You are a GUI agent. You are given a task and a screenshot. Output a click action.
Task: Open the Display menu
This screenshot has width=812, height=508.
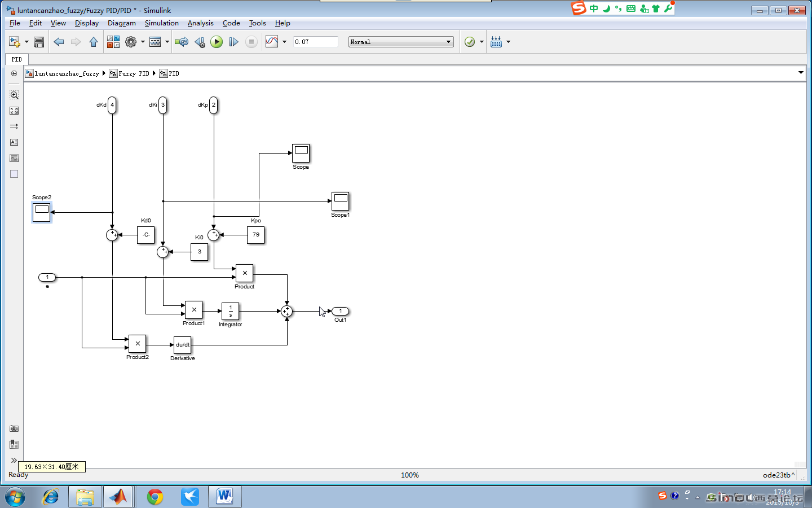point(87,23)
